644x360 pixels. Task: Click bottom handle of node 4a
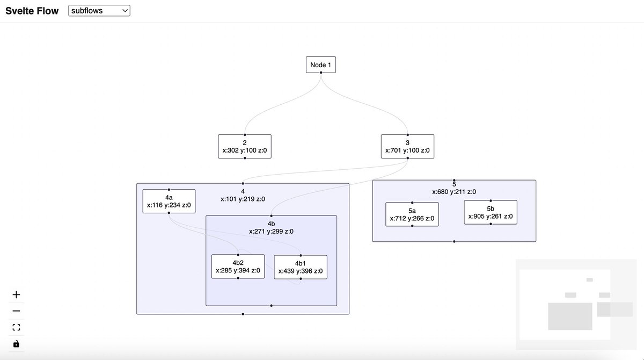(x=169, y=213)
